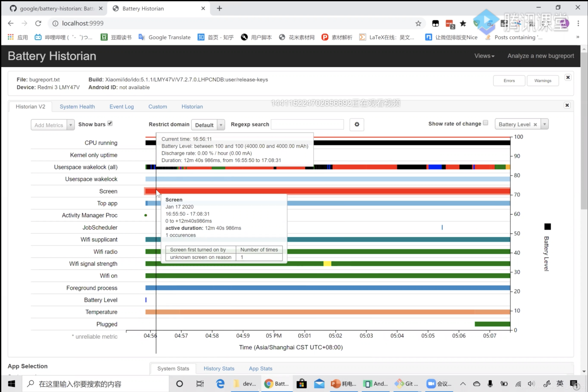Open the Views dropdown menu
Image resolution: width=588 pixels, height=392 pixels.
(484, 56)
